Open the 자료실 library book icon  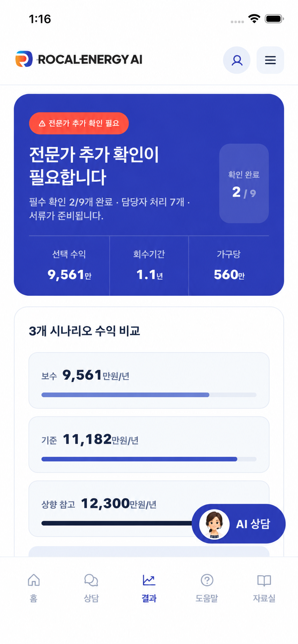click(x=264, y=580)
